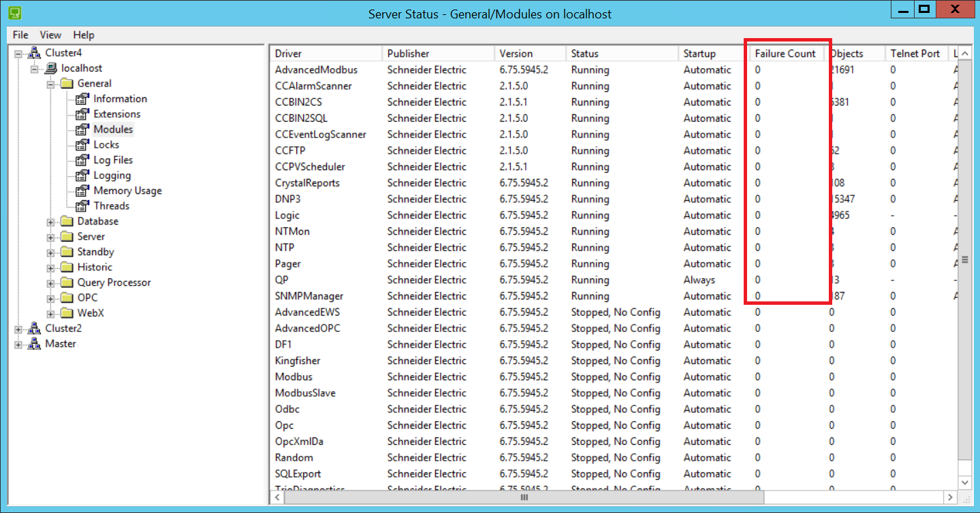Click the Memory Usage page icon
The height and width of the screenshot is (513, 980).
click(x=82, y=191)
